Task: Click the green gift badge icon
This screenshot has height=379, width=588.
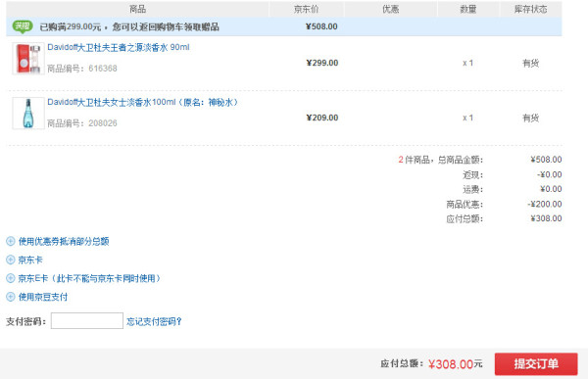Action: [x=23, y=26]
